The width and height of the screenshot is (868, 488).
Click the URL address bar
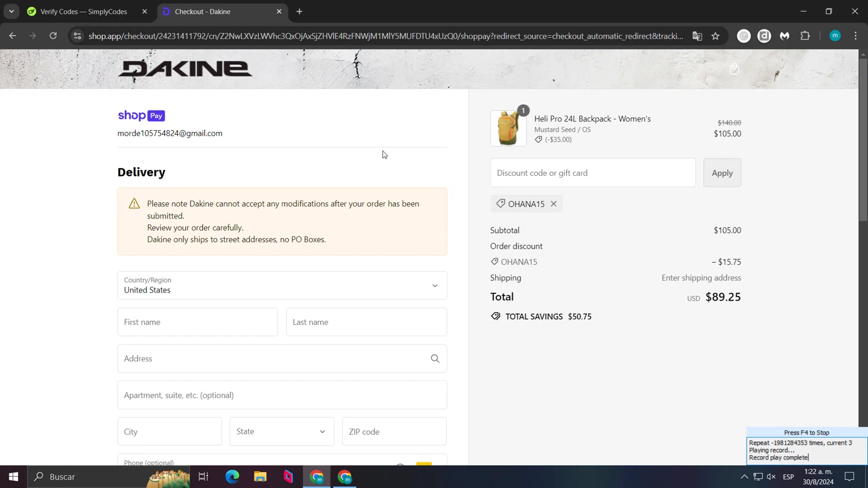coord(385,36)
